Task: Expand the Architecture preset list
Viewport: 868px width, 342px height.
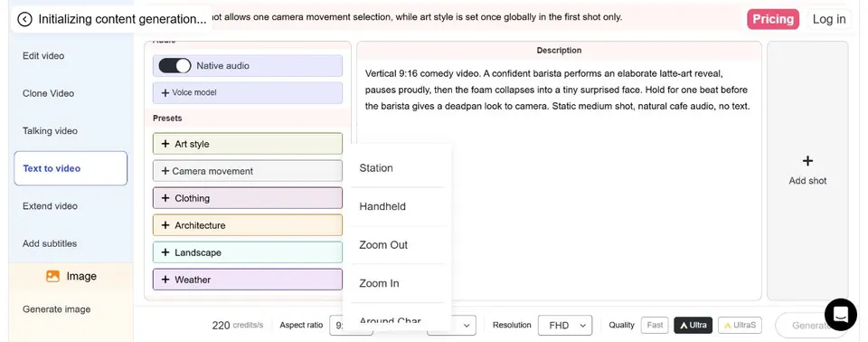Action: click(x=248, y=225)
